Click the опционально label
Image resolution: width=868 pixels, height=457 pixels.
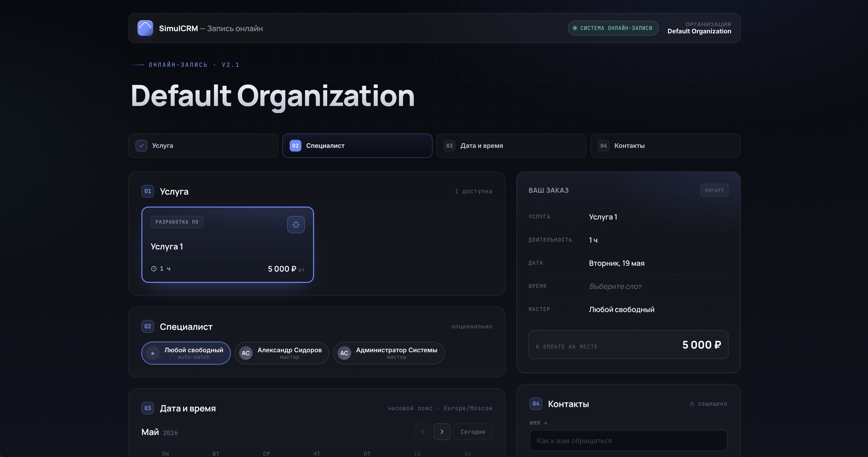[x=472, y=326]
